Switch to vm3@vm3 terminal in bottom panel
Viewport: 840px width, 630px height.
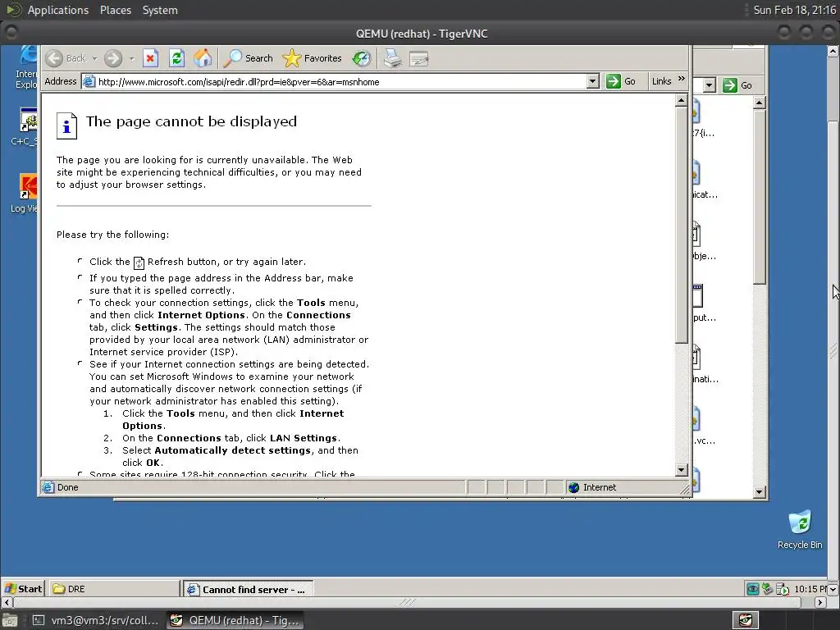point(97,620)
